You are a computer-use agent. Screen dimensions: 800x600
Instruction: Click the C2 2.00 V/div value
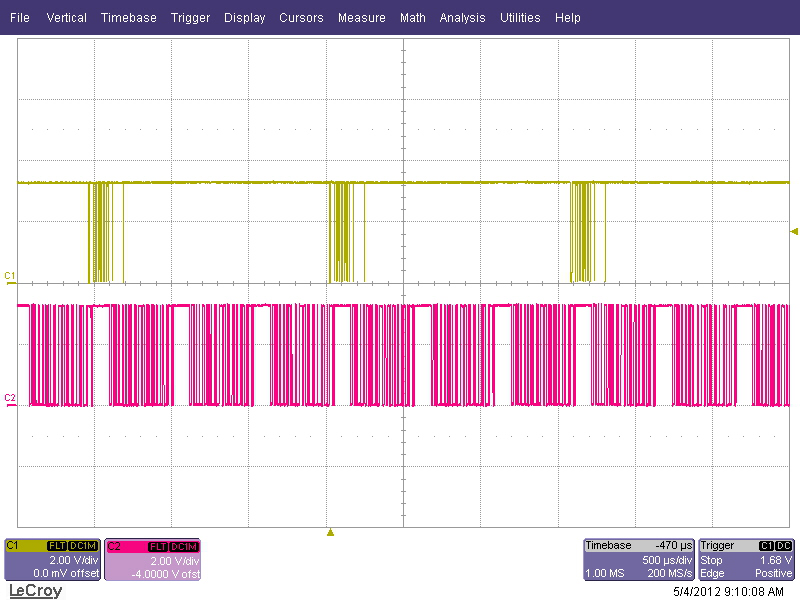pyautogui.click(x=174, y=561)
